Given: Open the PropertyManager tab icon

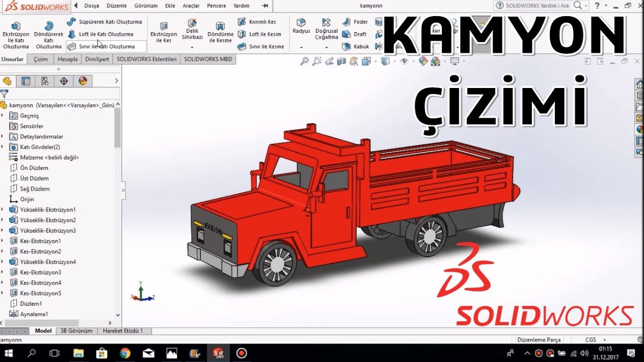Looking at the screenshot, I should [26, 81].
